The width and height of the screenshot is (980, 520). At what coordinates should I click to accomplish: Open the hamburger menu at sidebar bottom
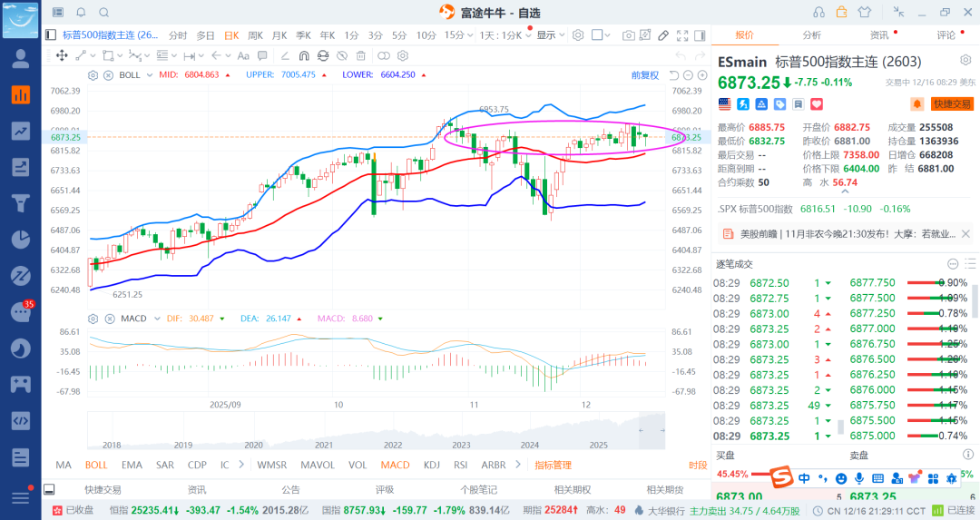[x=21, y=497]
